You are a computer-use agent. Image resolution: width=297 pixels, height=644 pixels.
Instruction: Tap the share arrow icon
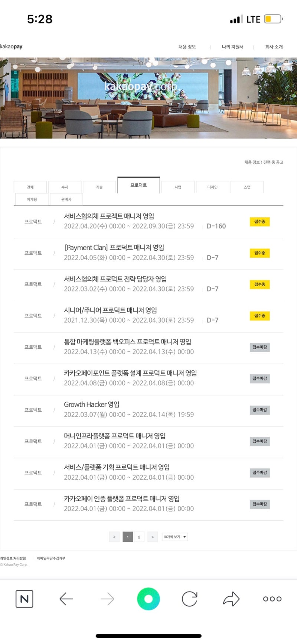point(231,599)
